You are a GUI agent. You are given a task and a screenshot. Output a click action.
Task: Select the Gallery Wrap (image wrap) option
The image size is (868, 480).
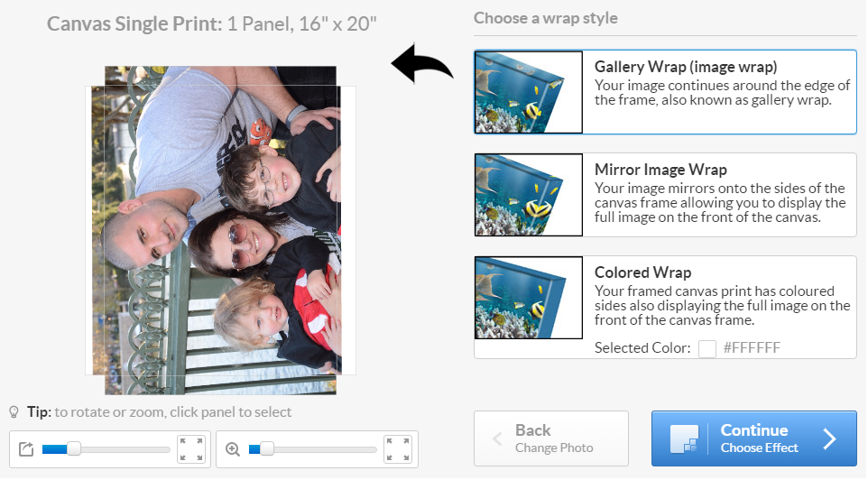pyautogui.click(x=665, y=92)
